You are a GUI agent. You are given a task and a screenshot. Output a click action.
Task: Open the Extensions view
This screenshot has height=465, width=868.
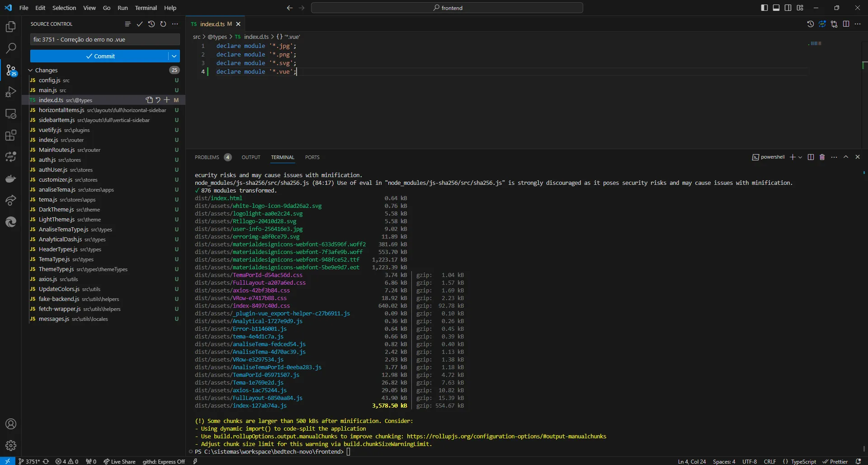click(11, 135)
